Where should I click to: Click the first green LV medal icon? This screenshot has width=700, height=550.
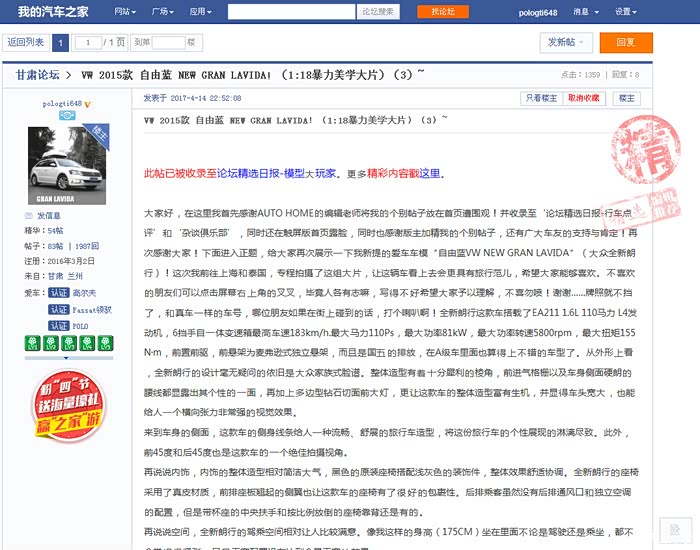pyautogui.click(x=31, y=344)
